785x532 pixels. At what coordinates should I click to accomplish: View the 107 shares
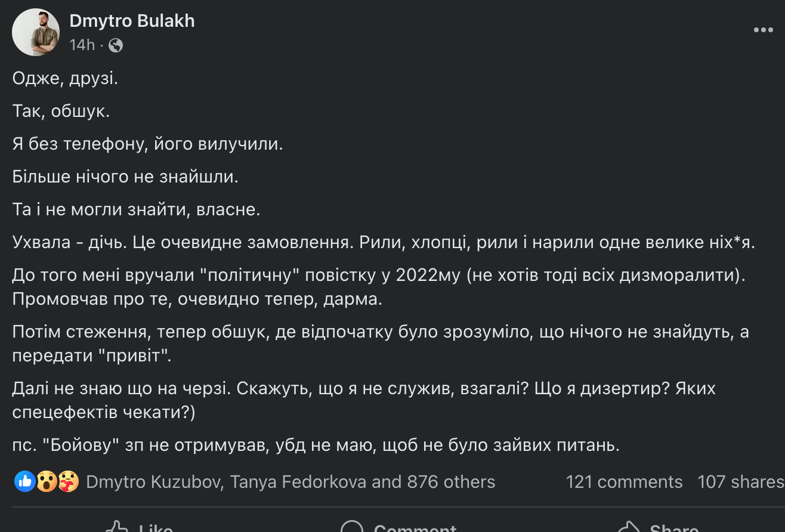click(741, 482)
